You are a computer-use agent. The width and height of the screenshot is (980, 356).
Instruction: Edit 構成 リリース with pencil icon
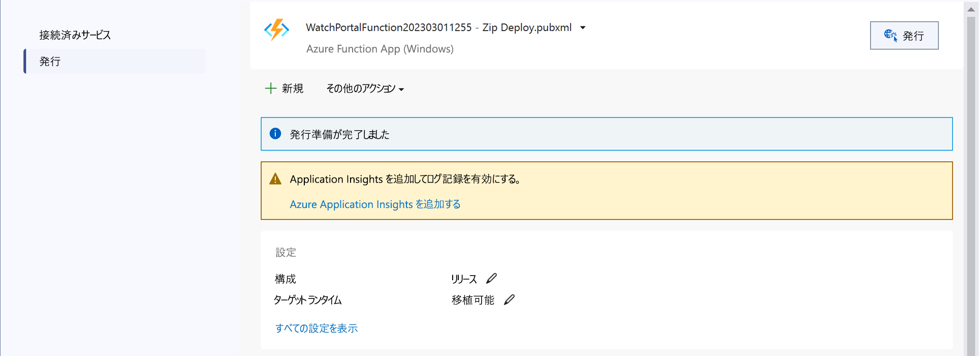click(x=491, y=278)
